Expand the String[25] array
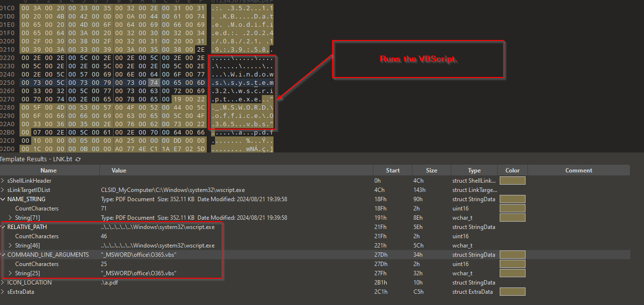The width and height of the screenshot is (644, 305). click(x=11, y=273)
